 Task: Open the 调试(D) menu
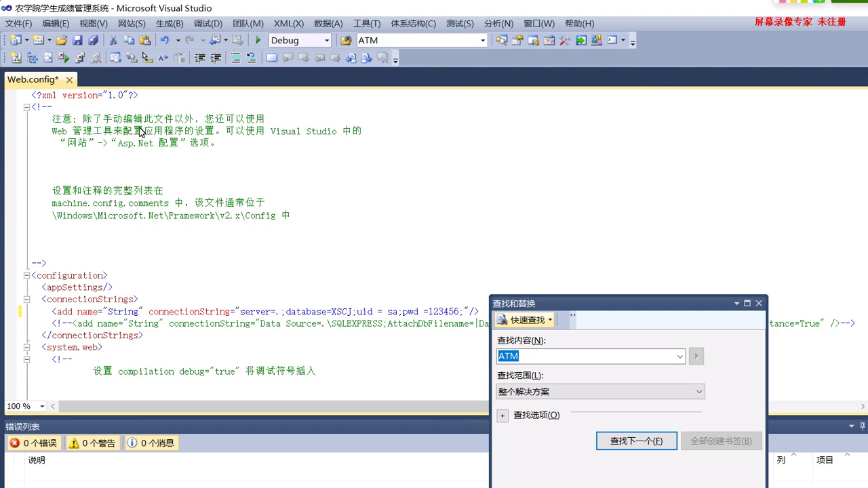(x=208, y=23)
